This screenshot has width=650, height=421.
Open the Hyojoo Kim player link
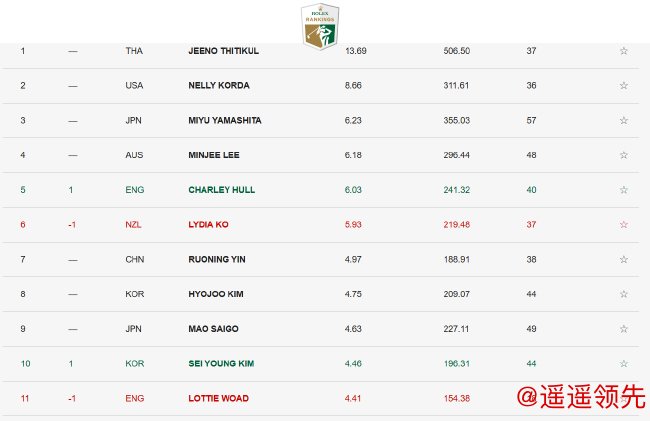pos(216,294)
